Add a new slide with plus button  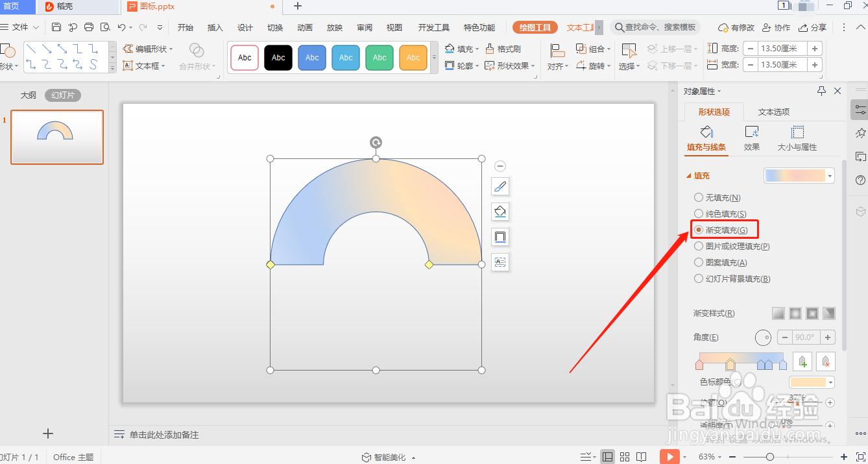click(47, 433)
